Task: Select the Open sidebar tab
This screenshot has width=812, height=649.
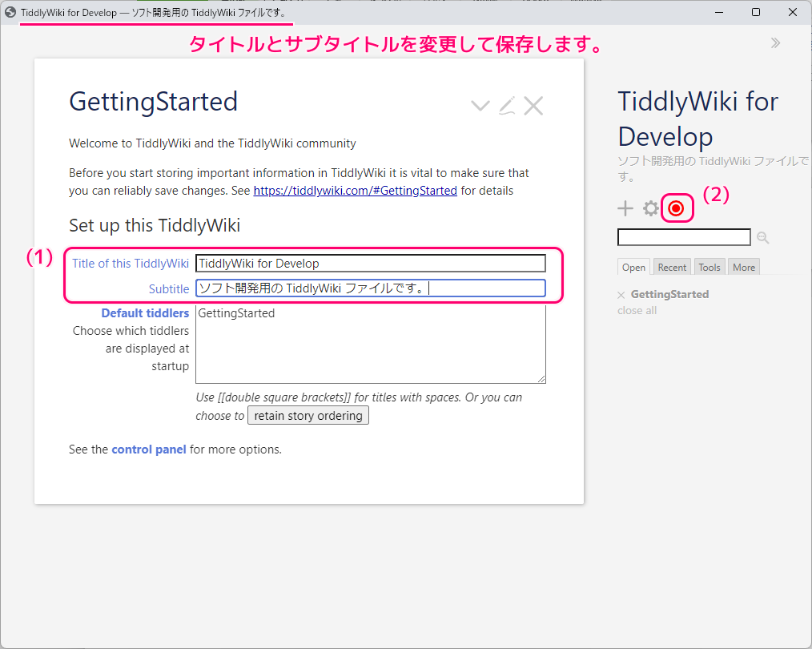Action: [x=634, y=268]
